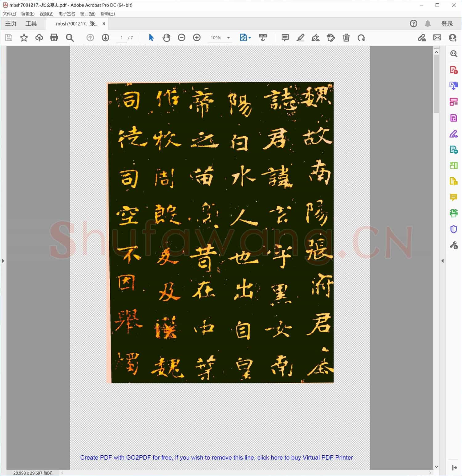The width and height of the screenshot is (462, 476).
Task: Switch to the 工具 tab
Action: tap(31, 24)
